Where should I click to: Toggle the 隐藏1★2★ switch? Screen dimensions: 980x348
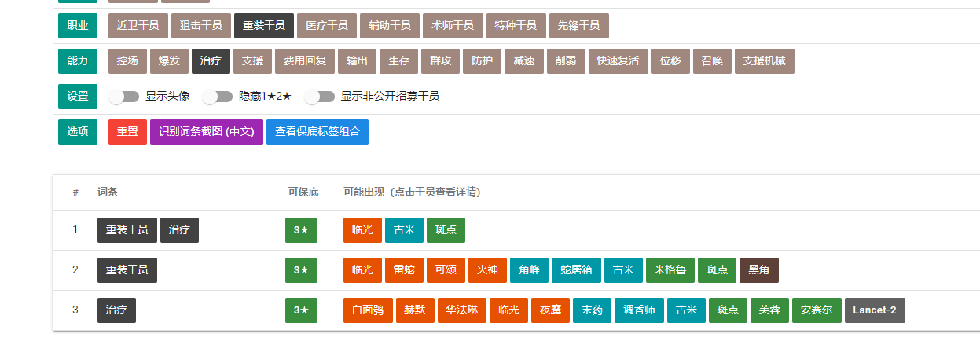(218, 97)
